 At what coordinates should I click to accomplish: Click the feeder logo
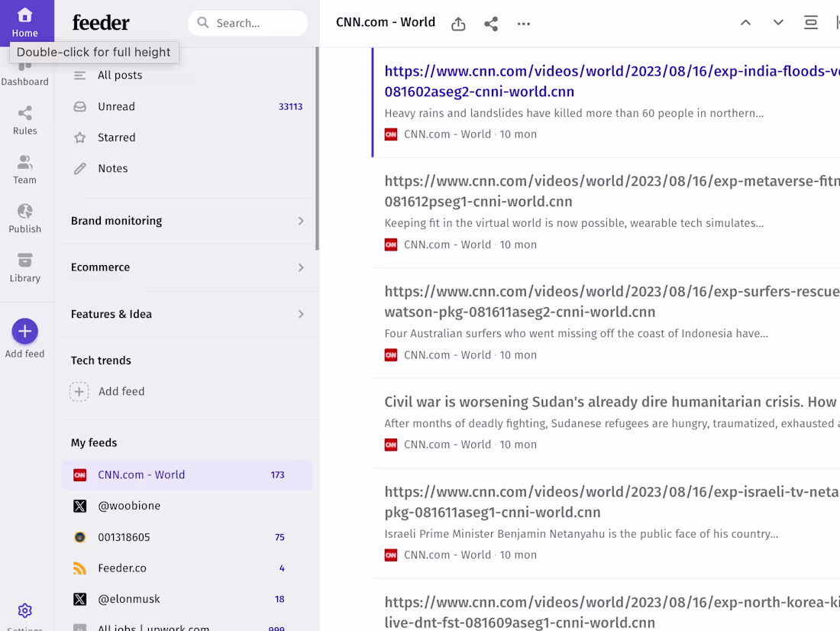pyautogui.click(x=101, y=22)
